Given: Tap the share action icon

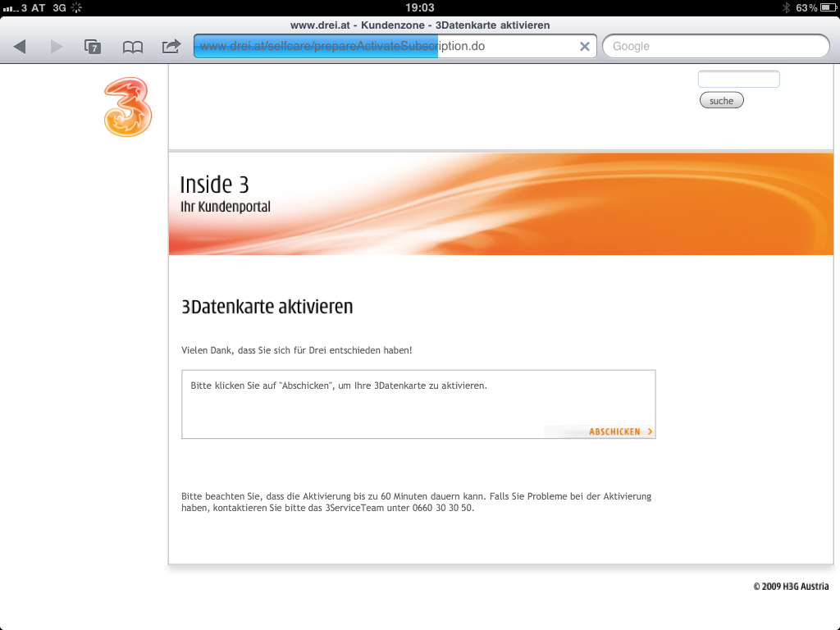Looking at the screenshot, I should pyautogui.click(x=171, y=46).
